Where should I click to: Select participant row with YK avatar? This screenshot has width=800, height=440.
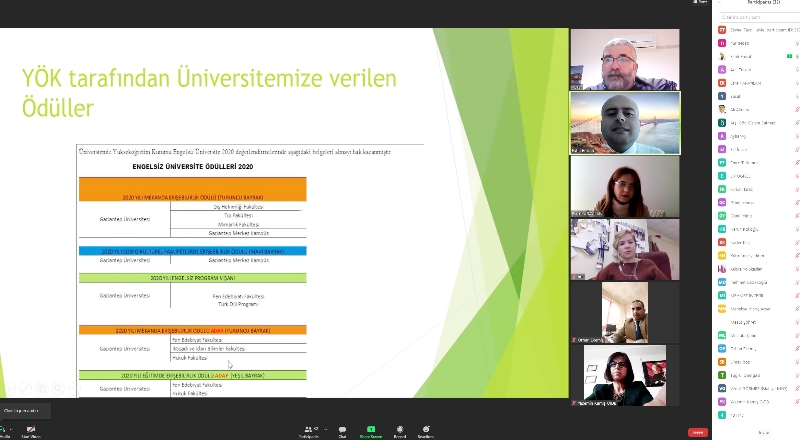coord(759,402)
